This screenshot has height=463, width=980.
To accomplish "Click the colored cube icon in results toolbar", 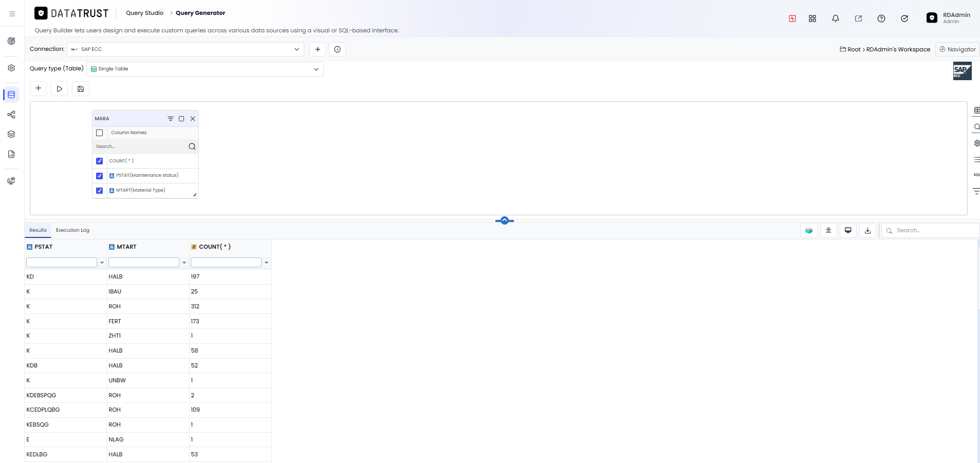I will click(809, 231).
